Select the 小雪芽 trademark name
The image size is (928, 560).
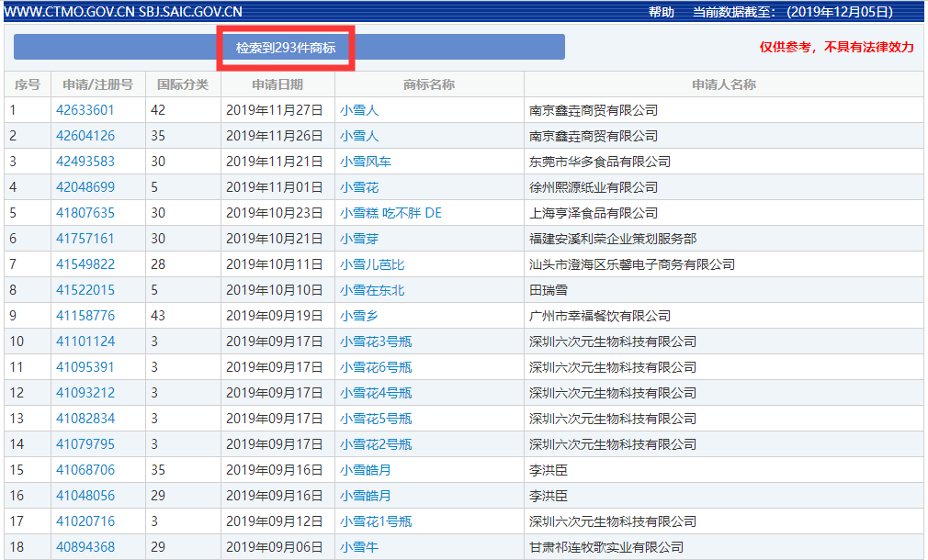click(358, 239)
